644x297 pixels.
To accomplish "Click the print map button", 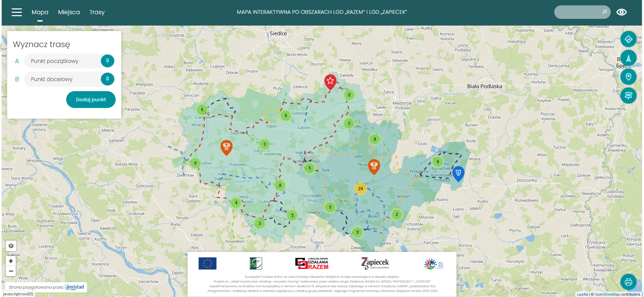I will [x=628, y=282].
